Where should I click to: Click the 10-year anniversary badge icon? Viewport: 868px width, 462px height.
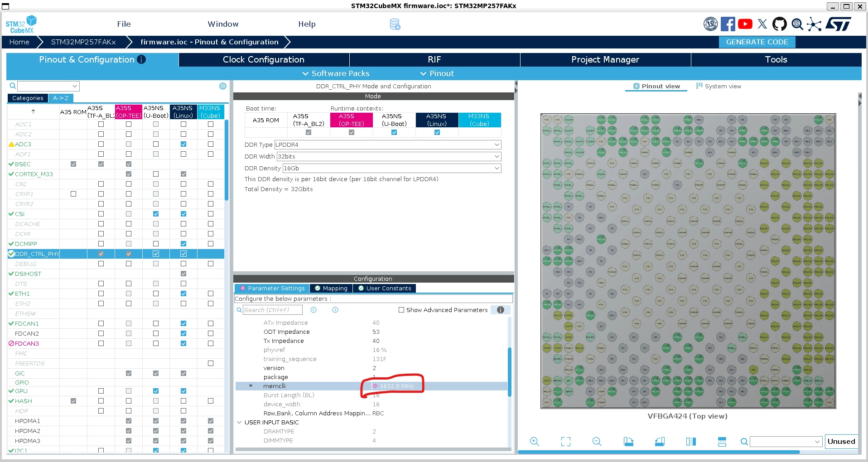click(710, 24)
